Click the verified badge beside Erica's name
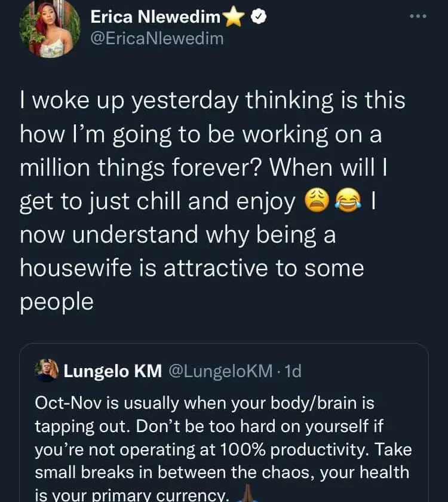 (x=259, y=18)
